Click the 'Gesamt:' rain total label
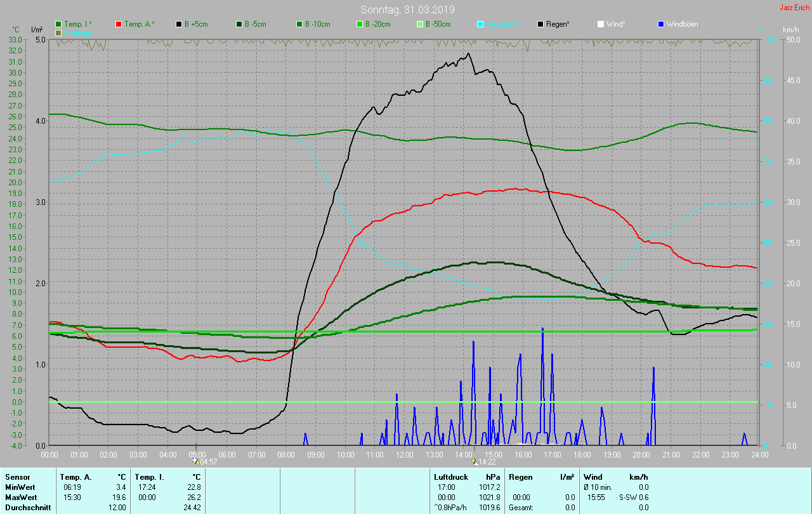 point(521,508)
